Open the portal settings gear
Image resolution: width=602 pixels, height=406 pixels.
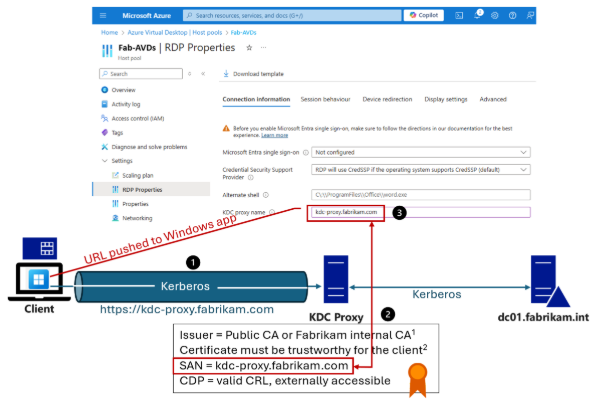pyautogui.click(x=494, y=15)
